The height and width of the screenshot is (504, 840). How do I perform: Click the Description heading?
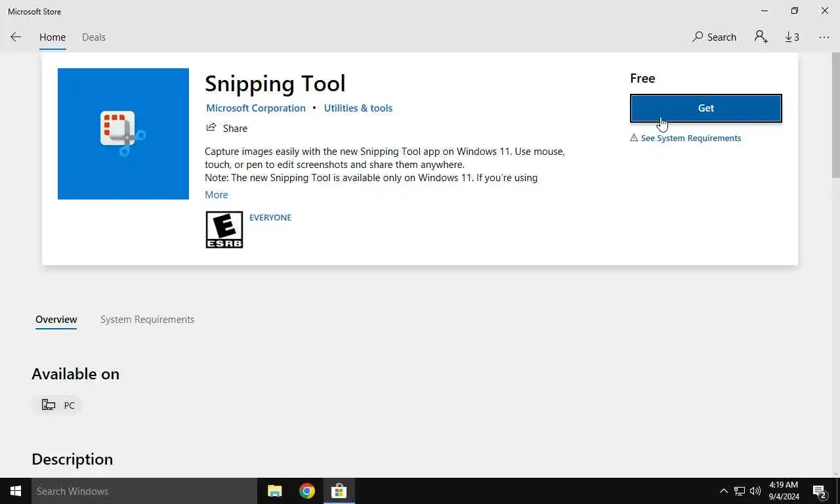coord(72,459)
